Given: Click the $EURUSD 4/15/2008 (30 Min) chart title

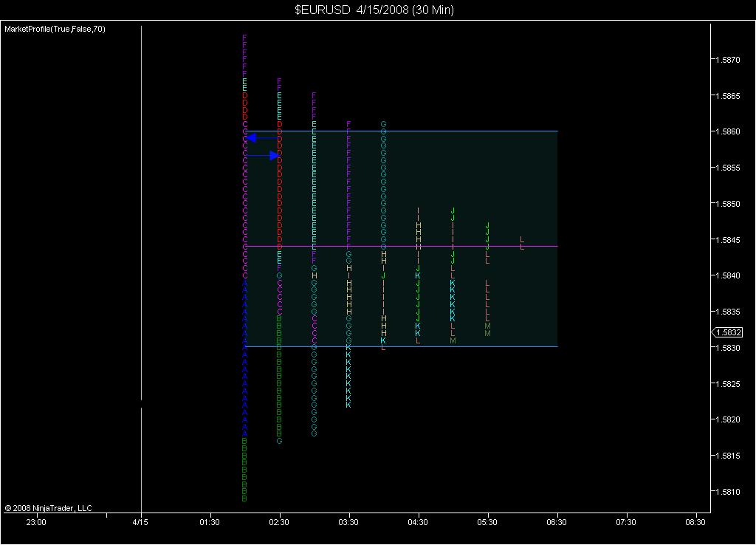Looking at the screenshot, I should tap(374, 10).
